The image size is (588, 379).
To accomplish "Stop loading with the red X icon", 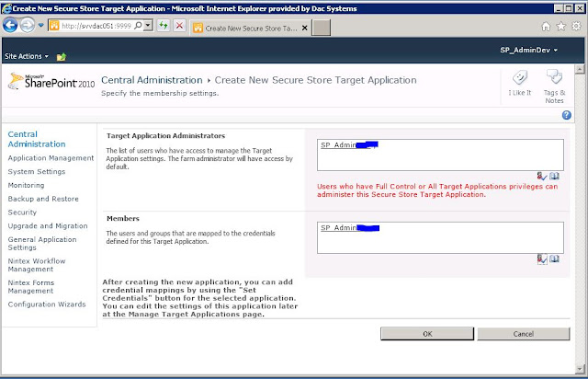I will (x=180, y=26).
